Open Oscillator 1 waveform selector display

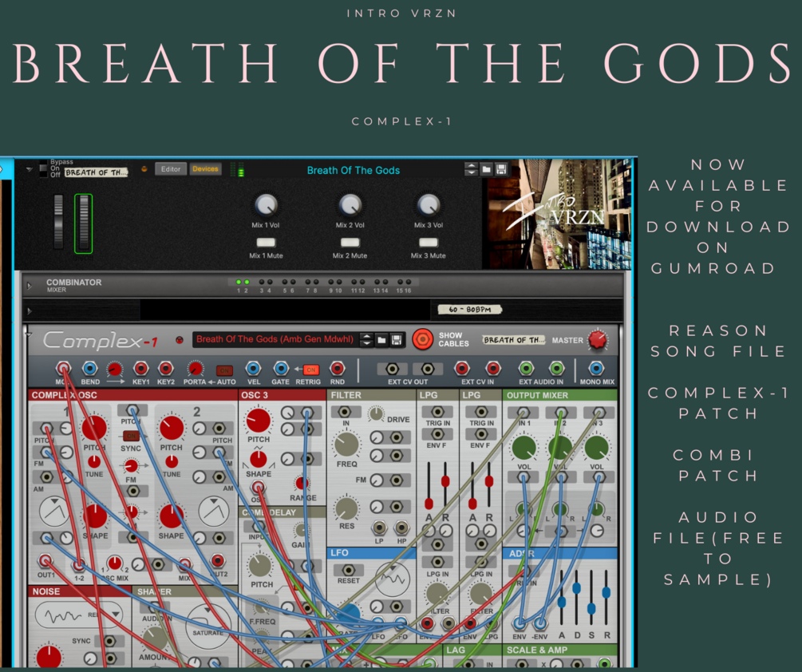55,512
